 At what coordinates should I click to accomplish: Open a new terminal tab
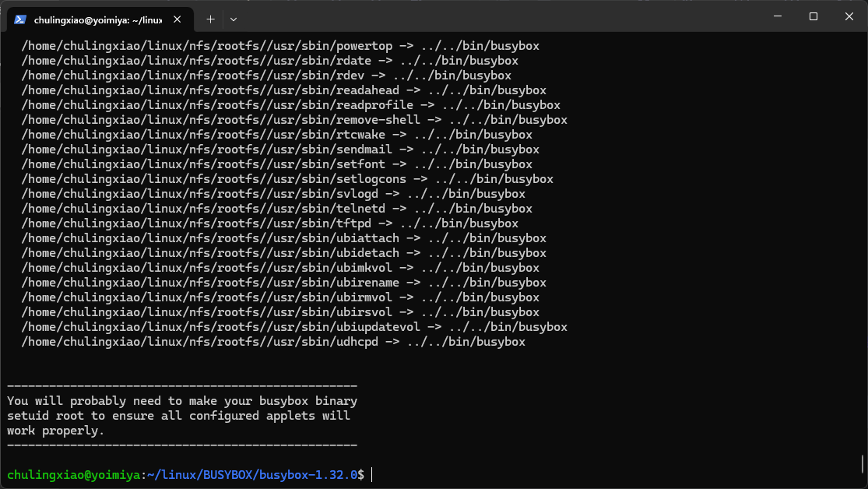pos(210,19)
